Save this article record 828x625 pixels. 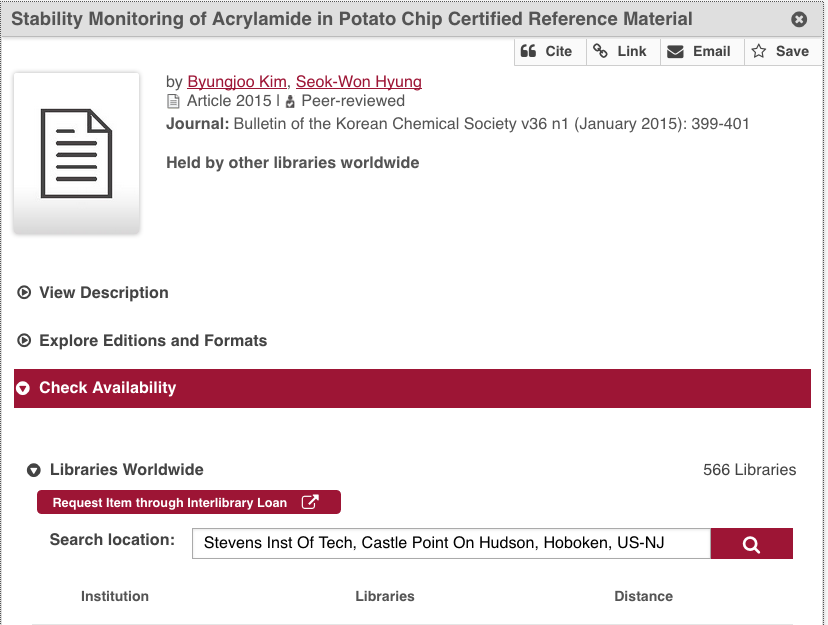[x=783, y=52]
